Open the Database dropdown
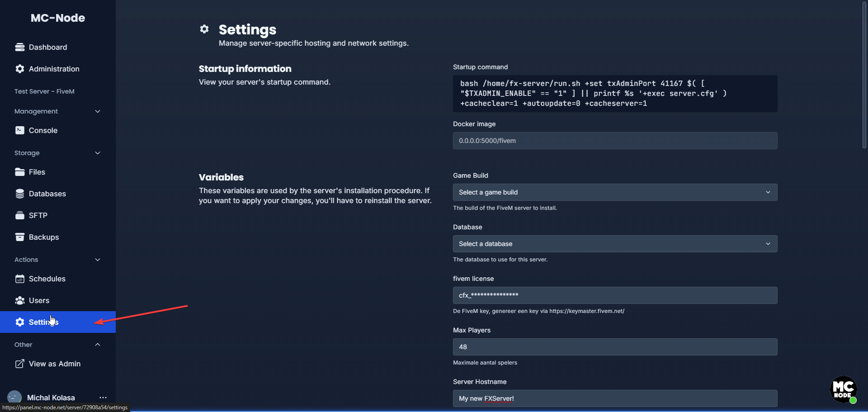The height and width of the screenshot is (412, 868). pyautogui.click(x=615, y=244)
